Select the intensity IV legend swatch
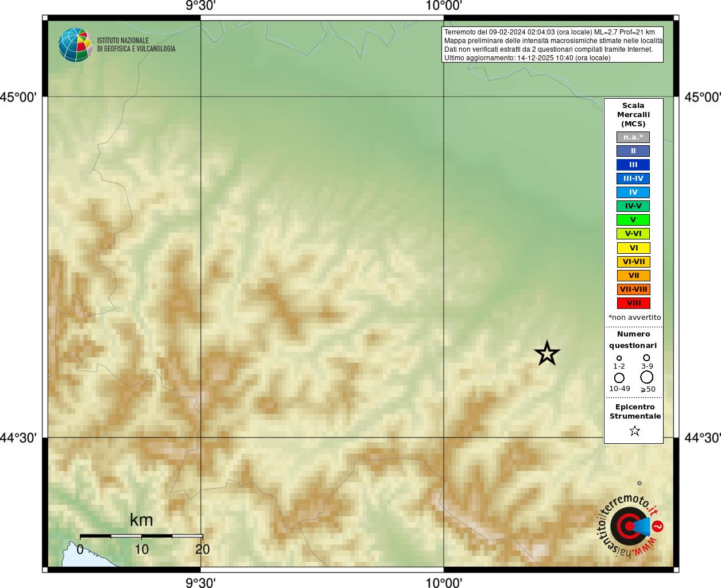The width and height of the screenshot is (721, 588). (x=633, y=192)
